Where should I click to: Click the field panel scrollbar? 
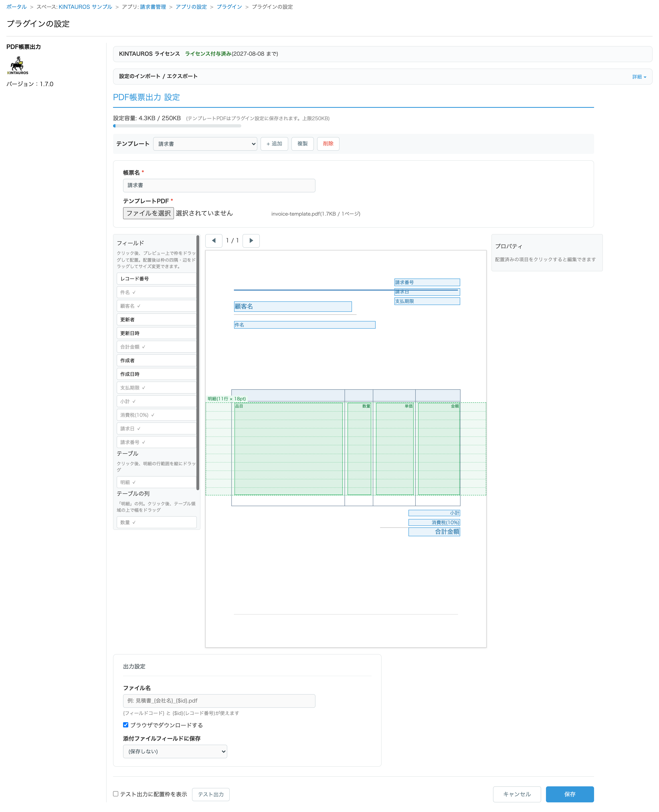(x=198, y=363)
